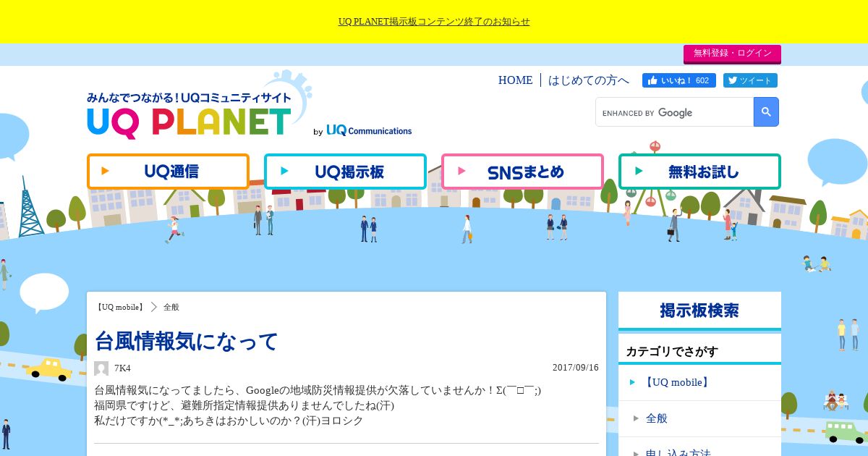Open the UQ通信 menu
This screenshot has height=456, width=868.
(168, 172)
